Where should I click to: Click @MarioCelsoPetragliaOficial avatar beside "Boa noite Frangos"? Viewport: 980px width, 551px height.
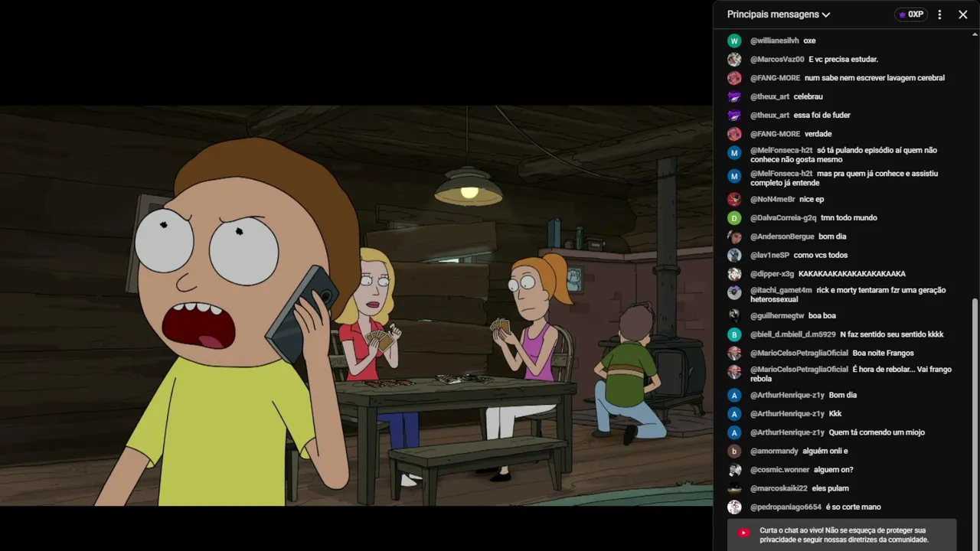734,353
